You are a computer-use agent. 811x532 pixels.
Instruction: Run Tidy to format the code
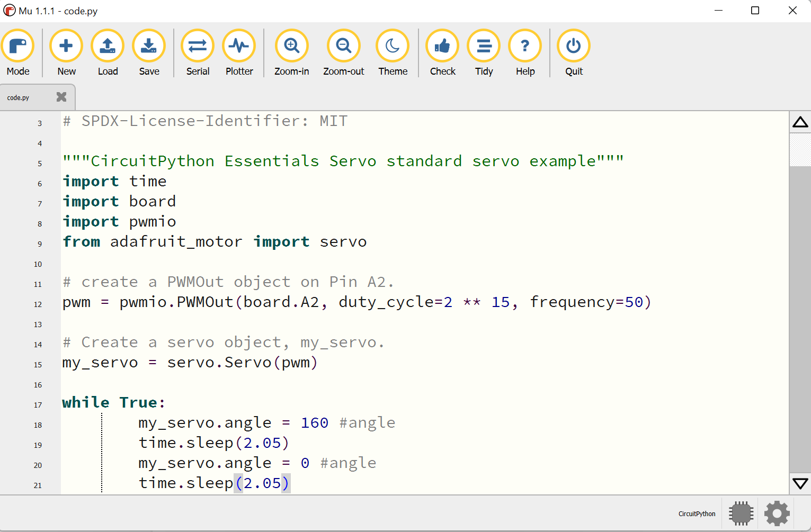pos(483,46)
